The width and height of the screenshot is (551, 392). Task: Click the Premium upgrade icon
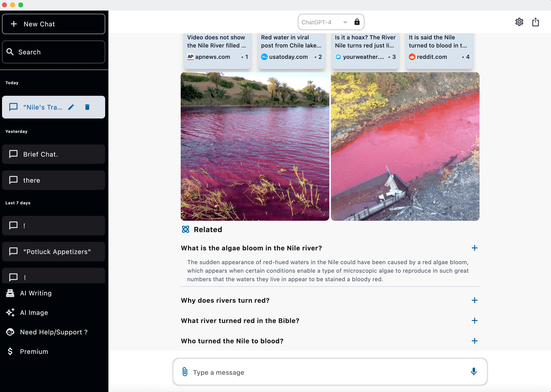[x=10, y=351]
